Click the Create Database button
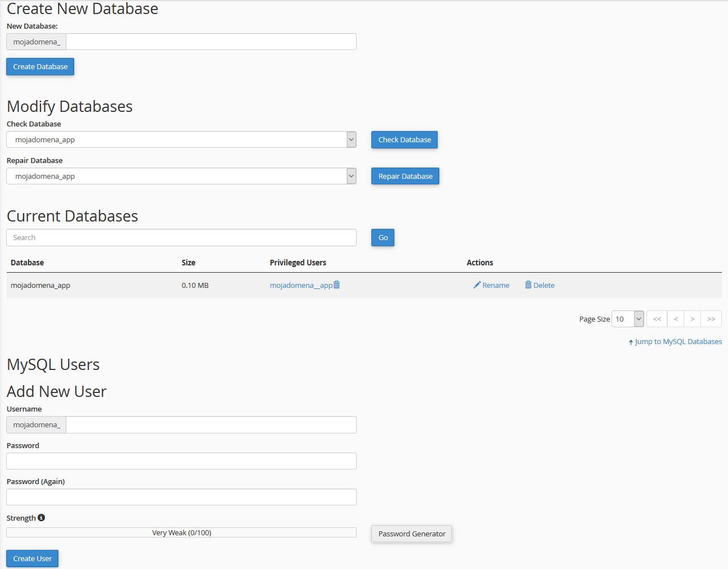This screenshot has height=569, width=728. (x=40, y=66)
